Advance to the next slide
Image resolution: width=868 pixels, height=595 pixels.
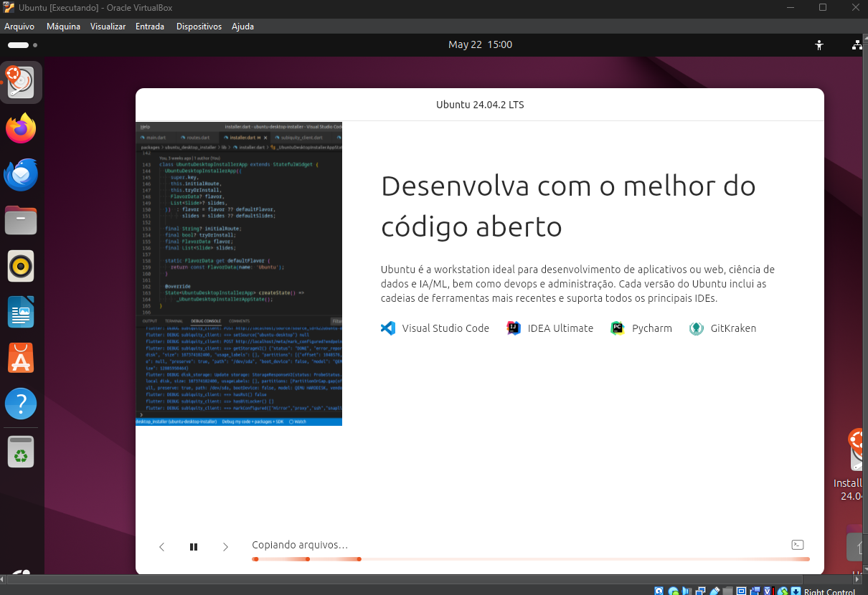click(225, 547)
